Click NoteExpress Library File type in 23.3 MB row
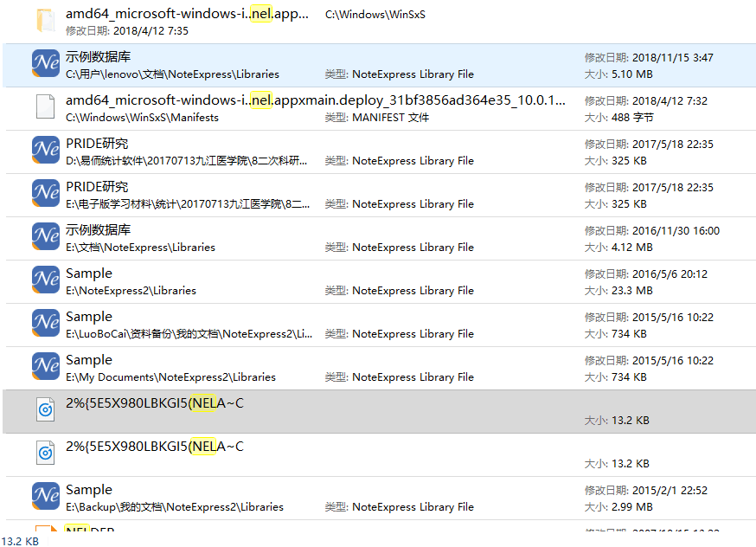This screenshot has height=547, width=756. [x=413, y=291]
